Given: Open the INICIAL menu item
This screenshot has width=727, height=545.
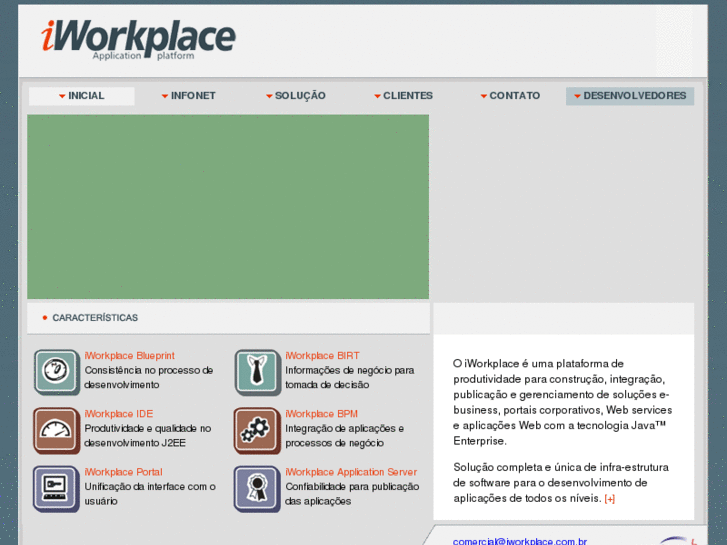Looking at the screenshot, I should (x=82, y=96).
